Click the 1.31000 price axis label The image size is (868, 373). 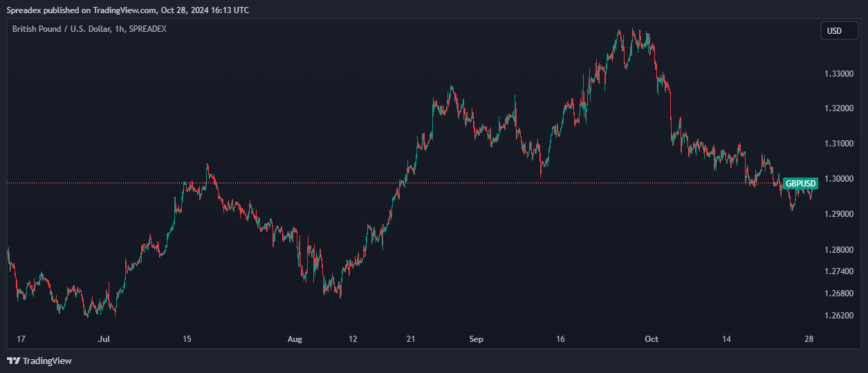point(838,144)
